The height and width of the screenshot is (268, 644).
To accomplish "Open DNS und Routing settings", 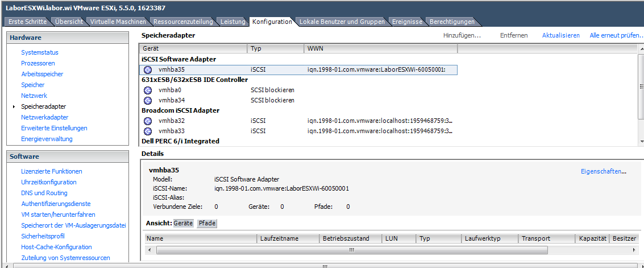I will pyautogui.click(x=44, y=193).
